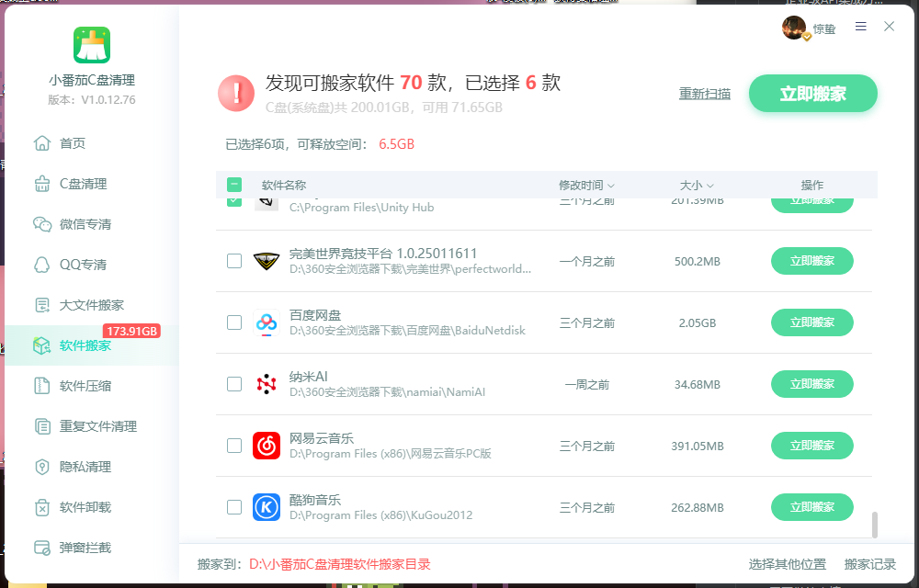Open 微信专清 in the sidebar
This screenshot has height=588, width=919.
coord(92,224)
